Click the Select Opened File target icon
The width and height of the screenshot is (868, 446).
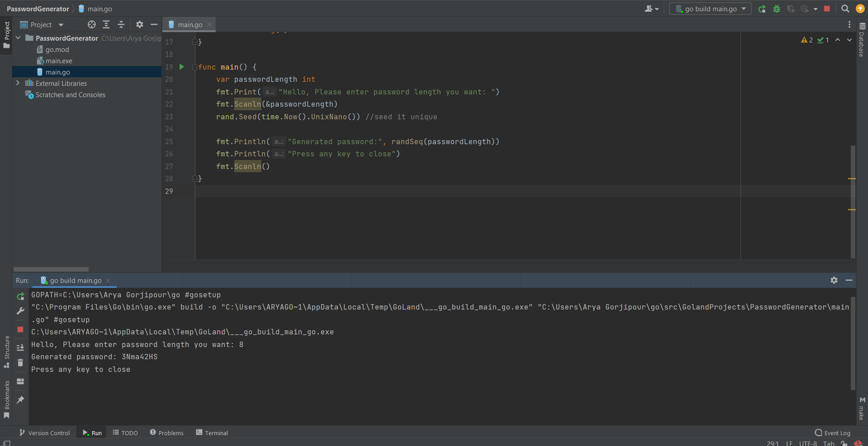pyautogui.click(x=92, y=24)
